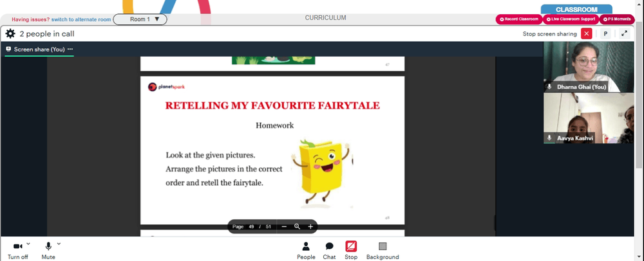644x261 pixels.
Task: Toggle fullscreen with the expand arrows icon
Action: (x=624, y=33)
